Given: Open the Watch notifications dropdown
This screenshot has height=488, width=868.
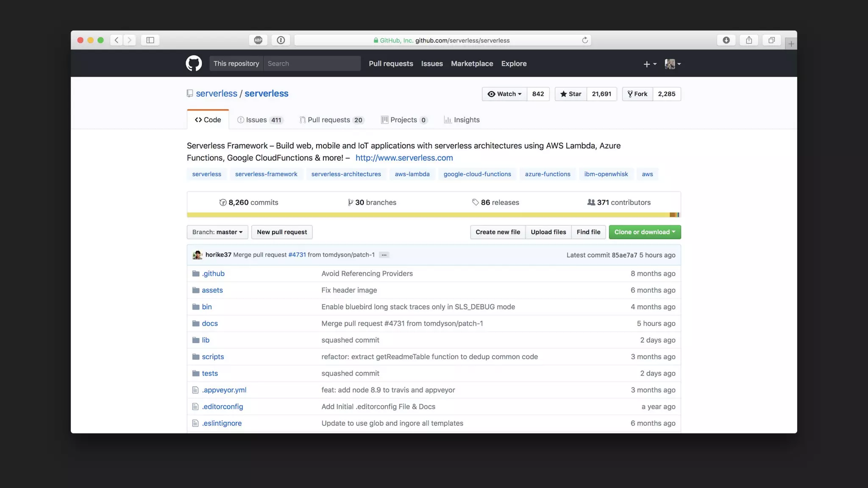Looking at the screenshot, I should [x=504, y=94].
